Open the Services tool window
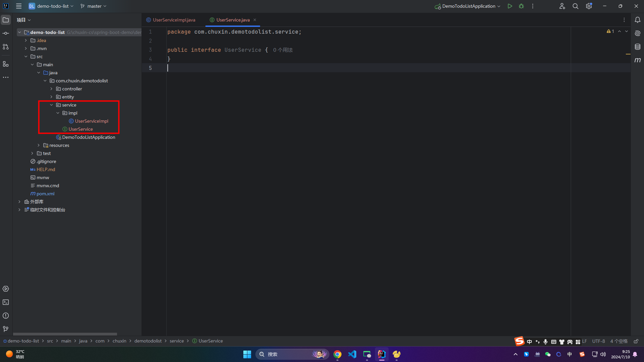The image size is (644, 362). pos(6,289)
